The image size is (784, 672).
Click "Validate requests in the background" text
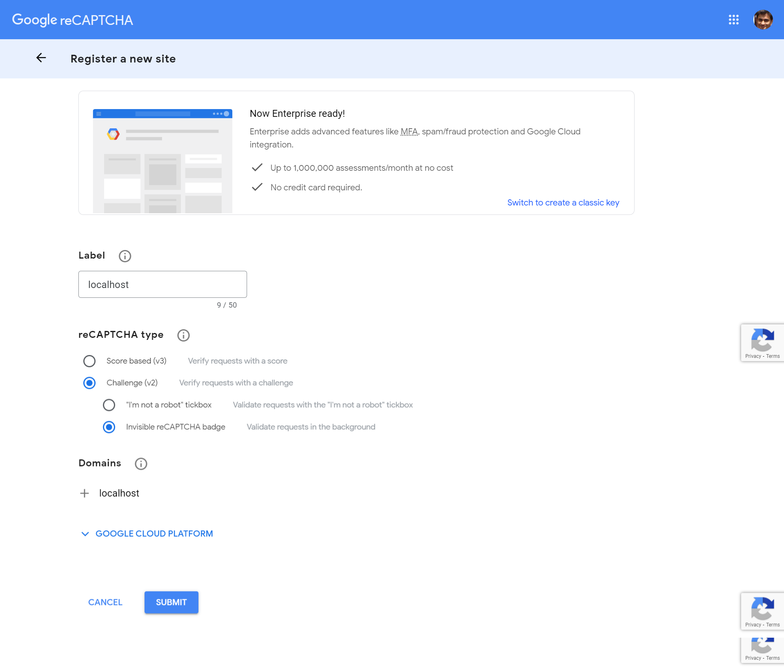[311, 427]
